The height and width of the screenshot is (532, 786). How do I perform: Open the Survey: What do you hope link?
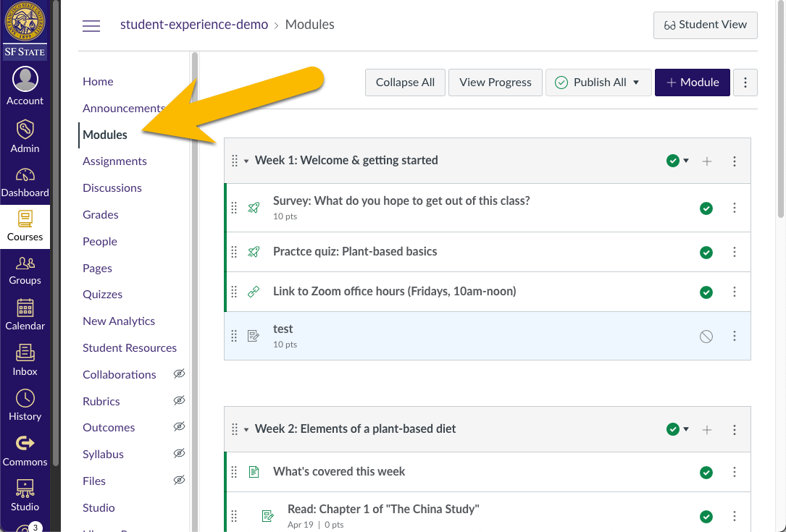[x=401, y=201]
